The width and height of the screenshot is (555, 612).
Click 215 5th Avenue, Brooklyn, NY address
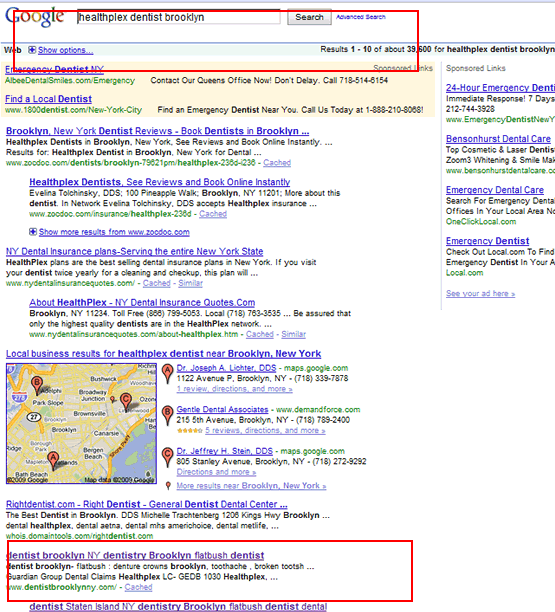pos(232,420)
